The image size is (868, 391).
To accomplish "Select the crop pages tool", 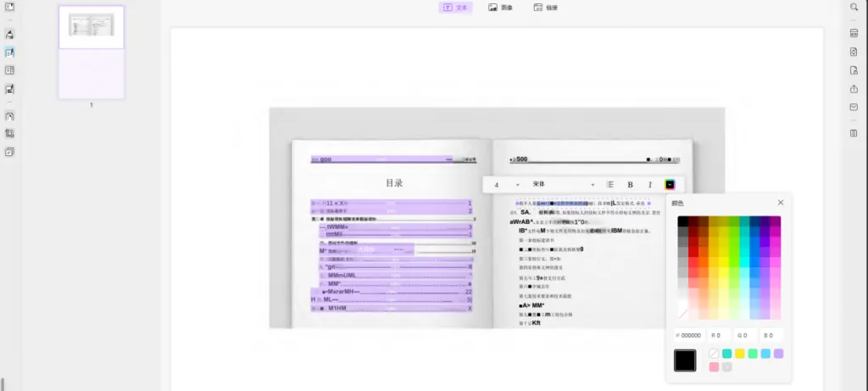I will tap(10, 134).
